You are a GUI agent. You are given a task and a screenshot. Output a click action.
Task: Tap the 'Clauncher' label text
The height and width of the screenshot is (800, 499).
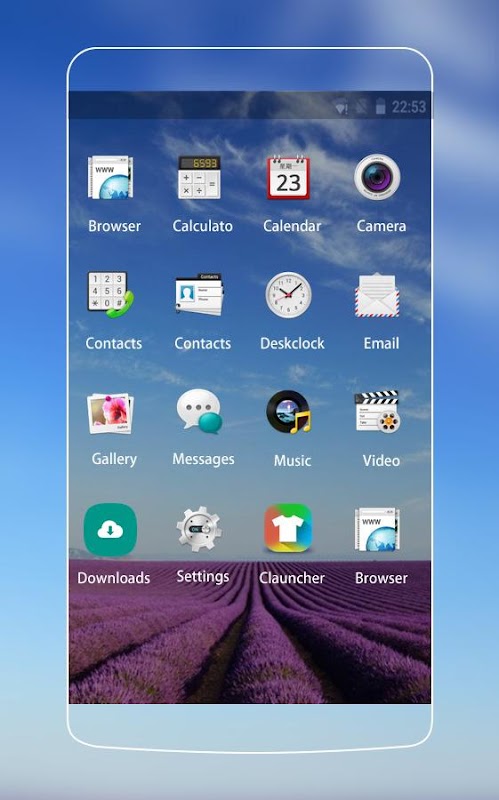pyautogui.click(x=291, y=578)
